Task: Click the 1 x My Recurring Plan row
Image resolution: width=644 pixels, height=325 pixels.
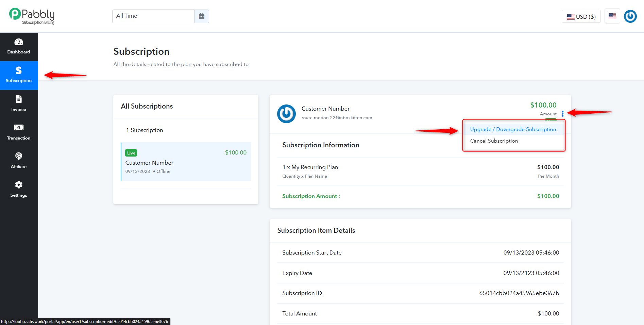Action: 421,172
